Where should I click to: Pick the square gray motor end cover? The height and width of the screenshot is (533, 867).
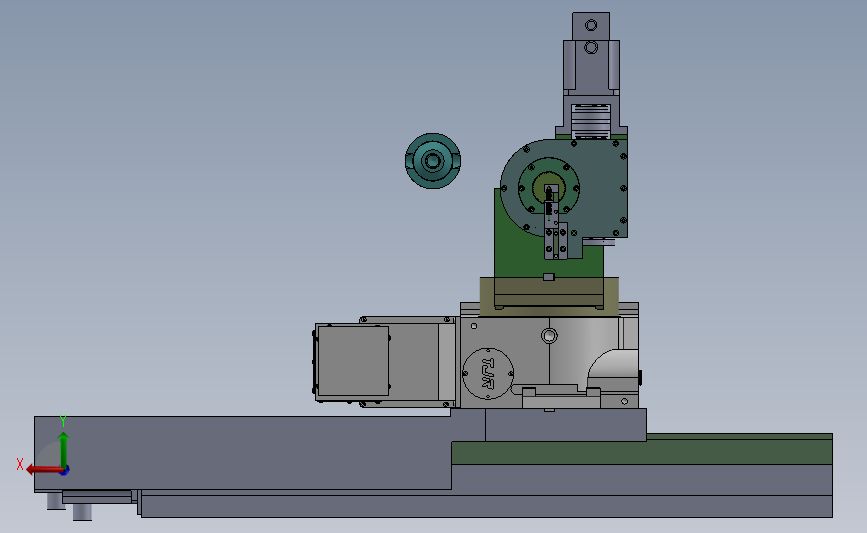353,361
